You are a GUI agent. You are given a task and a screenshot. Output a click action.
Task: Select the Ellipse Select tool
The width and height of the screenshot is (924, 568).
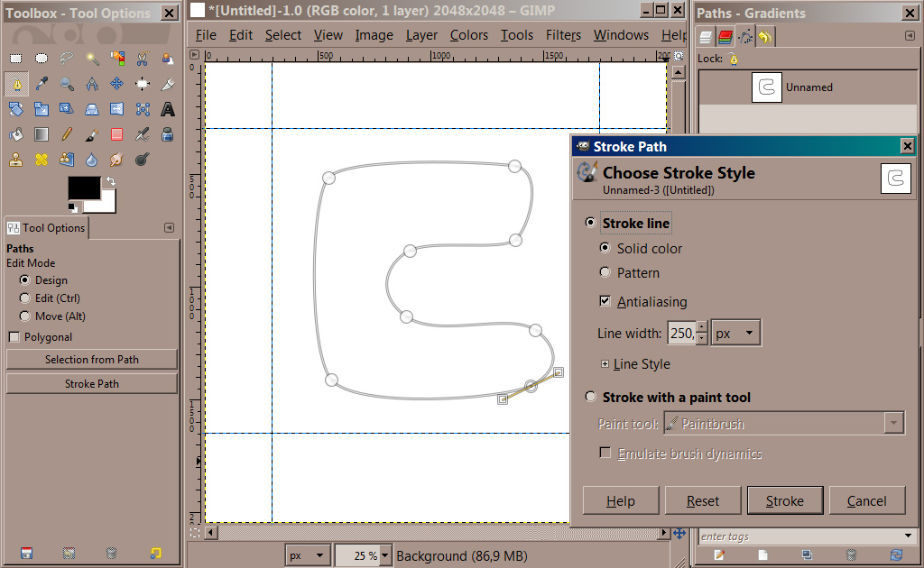pyautogui.click(x=42, y=59)
